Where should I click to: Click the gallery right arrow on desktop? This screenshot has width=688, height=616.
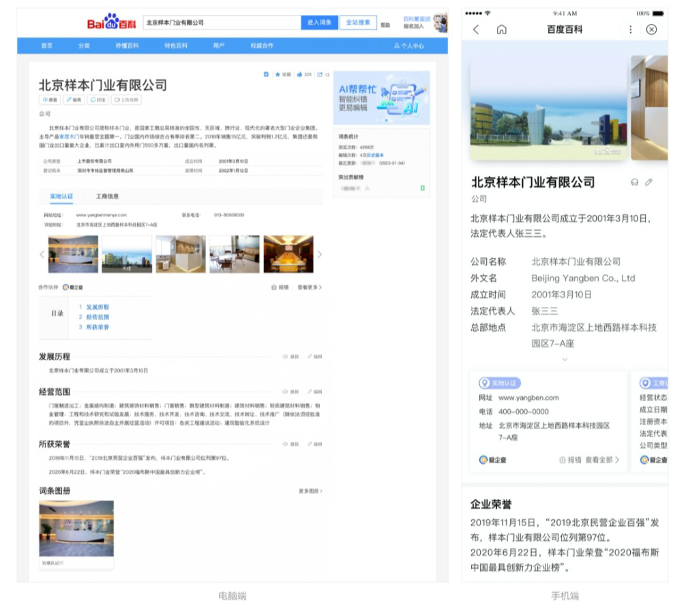[x=320, y=254]
